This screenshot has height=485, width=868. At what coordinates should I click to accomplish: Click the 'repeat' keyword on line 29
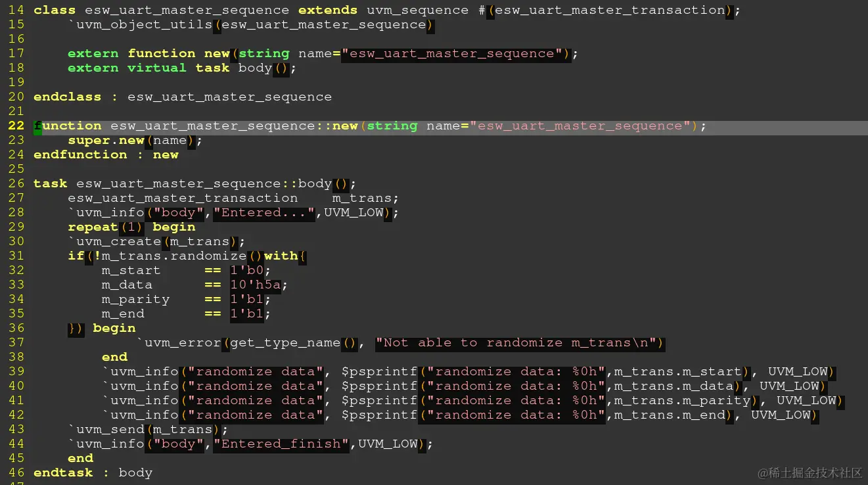pyautogui.click(x=93, y=227)
